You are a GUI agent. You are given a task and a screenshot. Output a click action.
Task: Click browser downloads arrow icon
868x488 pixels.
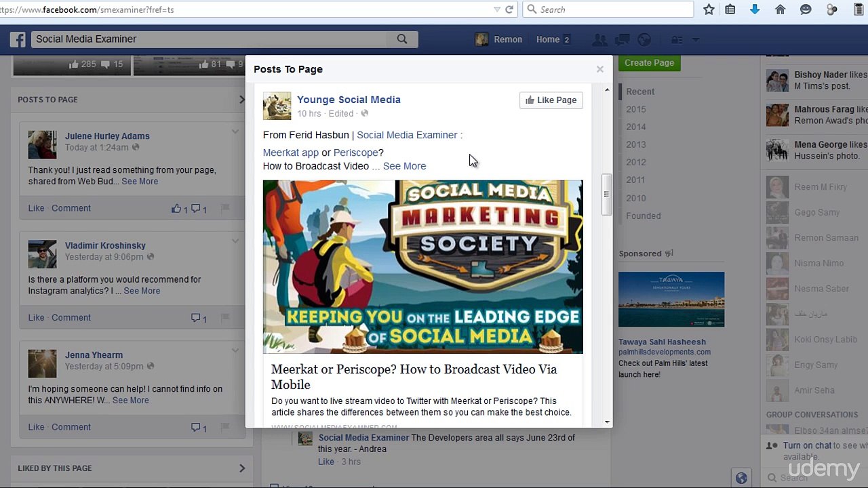pos(755,9)
